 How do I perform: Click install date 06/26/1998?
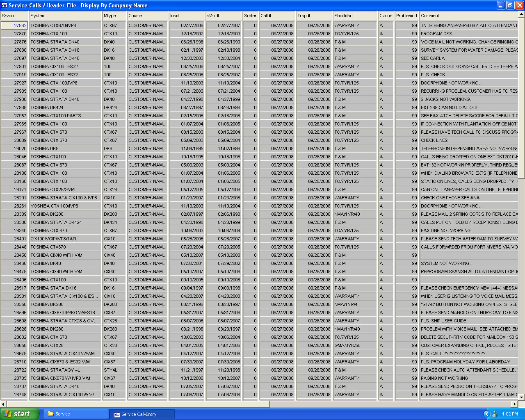coord(187,42)
